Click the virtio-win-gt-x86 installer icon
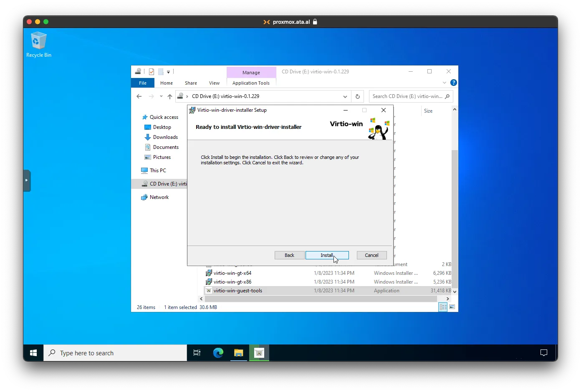581x392 pixels. 209,282
